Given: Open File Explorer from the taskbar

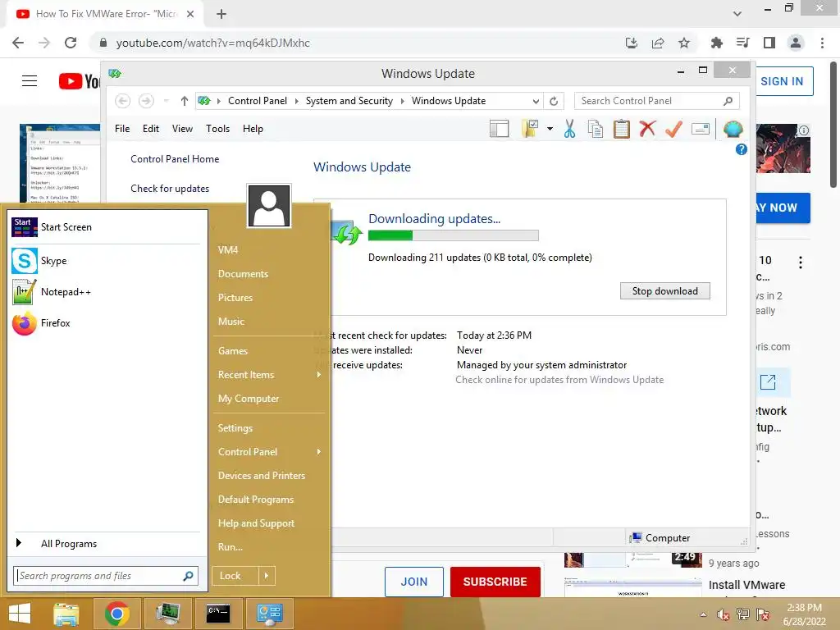Looking at the screenshot, I should point(66,614).
